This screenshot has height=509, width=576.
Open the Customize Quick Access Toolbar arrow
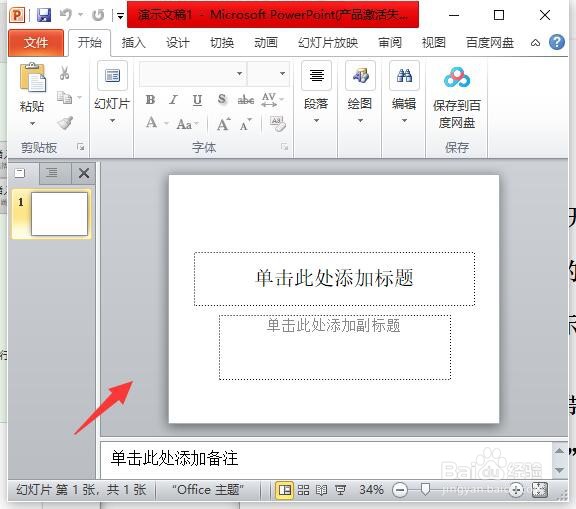pyautogui.click(x=120, y=16)
